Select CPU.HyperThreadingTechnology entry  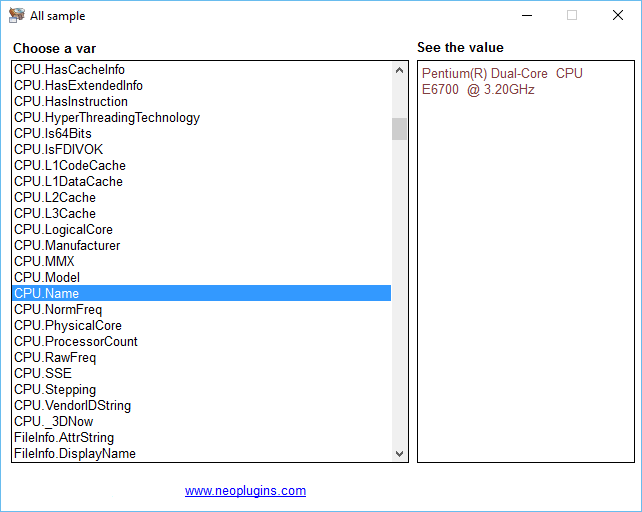(201, 118)
